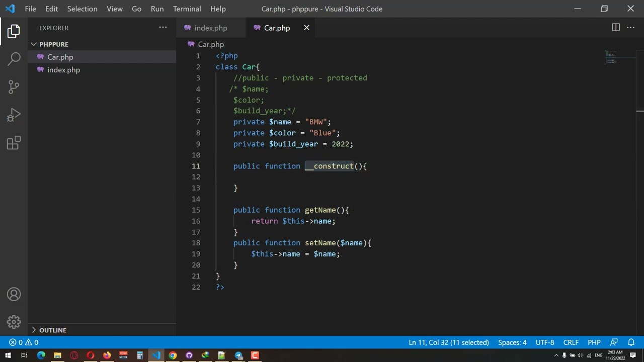Open the Explorer view in activity bar
The width and height of the screenshot is (644, 362).
tap(14, 31)
